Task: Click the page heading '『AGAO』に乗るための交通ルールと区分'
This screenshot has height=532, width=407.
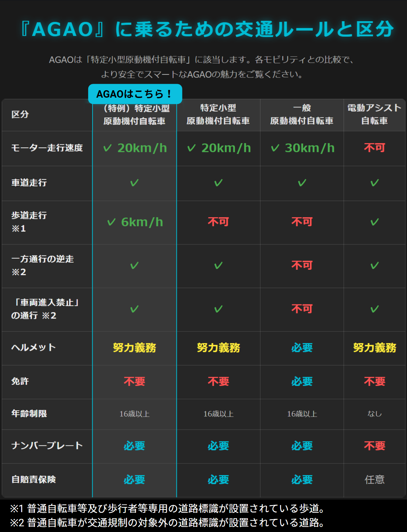Action: tap(207, 29)
